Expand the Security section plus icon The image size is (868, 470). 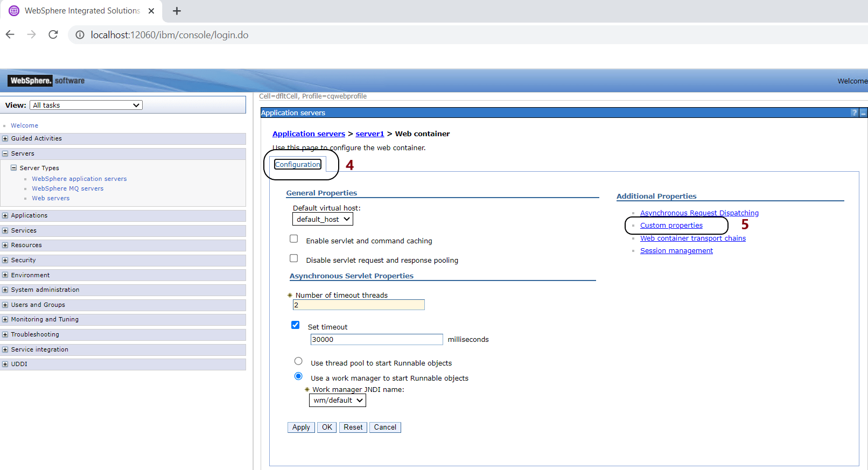click(x=5, y=260)
